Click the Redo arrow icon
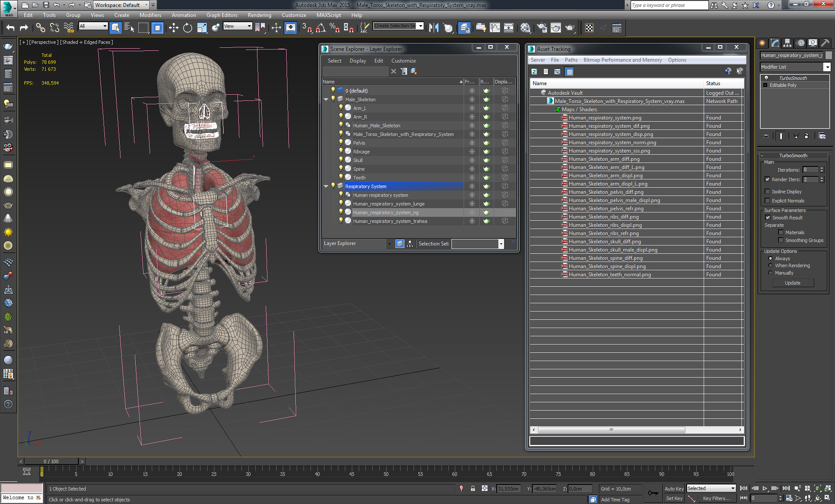The width and height of the screenshot is (835, 504). coord(24,28)
